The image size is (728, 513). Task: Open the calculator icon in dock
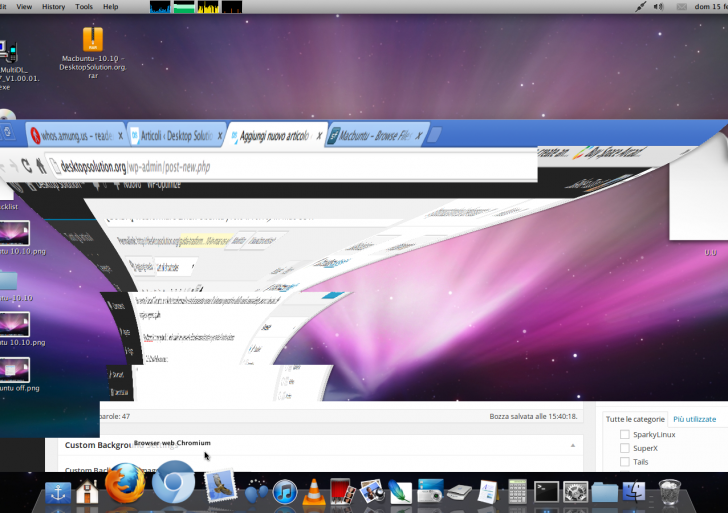coord(517,491)
